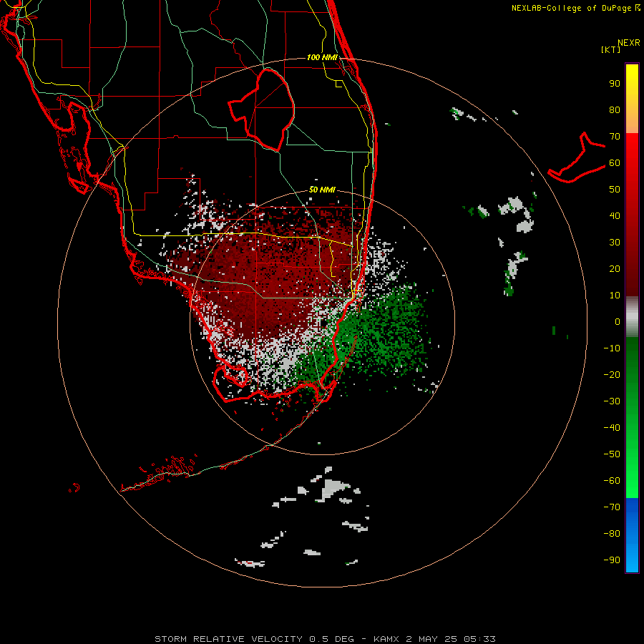This screenshot has width=644, height=644.
Task: Click the 100 NMI range ring label
Action: [x=322, y=57]
